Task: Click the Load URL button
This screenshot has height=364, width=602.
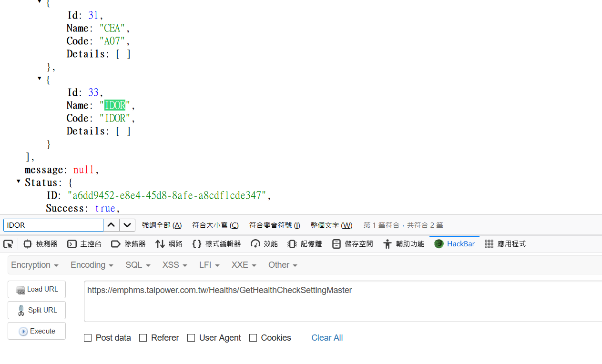Action: (x=37, y=289)
